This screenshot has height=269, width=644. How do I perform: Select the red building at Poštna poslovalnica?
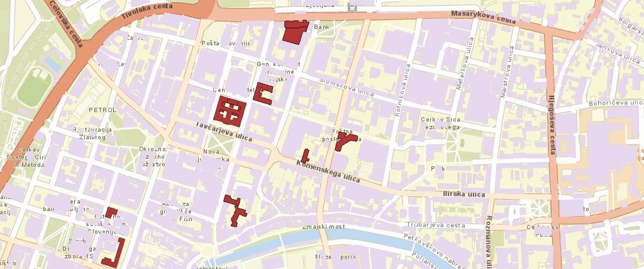345,140
